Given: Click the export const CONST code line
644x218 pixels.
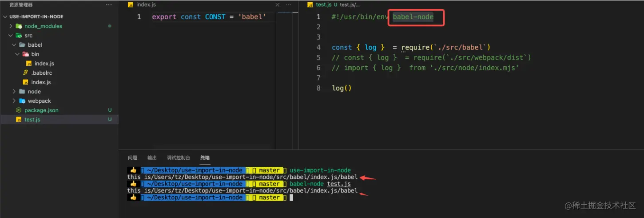Looking at the screenshot, I should click(x=209, y=17).
